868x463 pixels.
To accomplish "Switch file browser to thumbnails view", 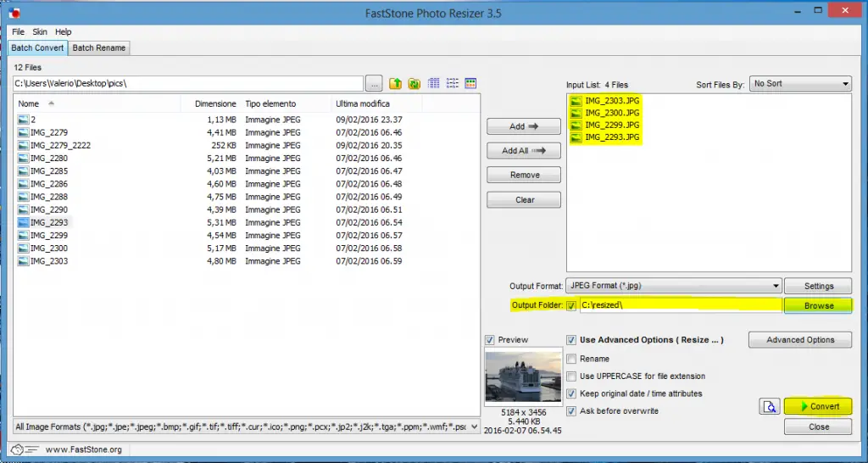I will tap(470, 84).
